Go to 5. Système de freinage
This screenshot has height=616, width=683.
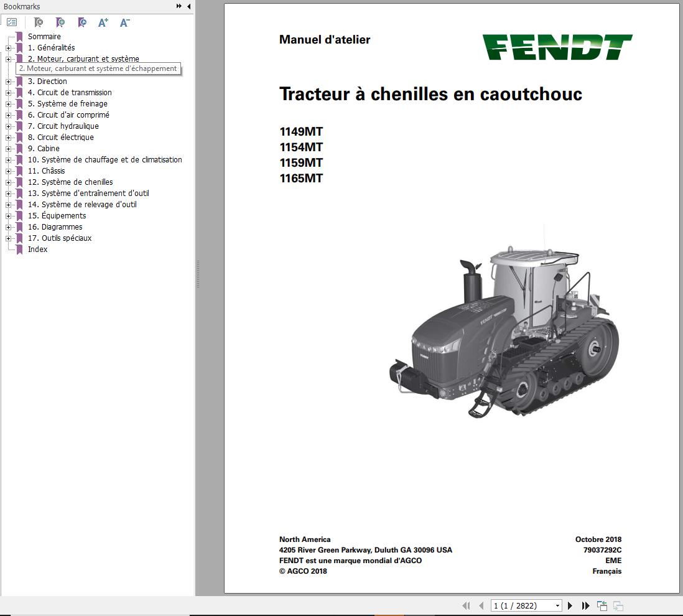click(68, 104)
